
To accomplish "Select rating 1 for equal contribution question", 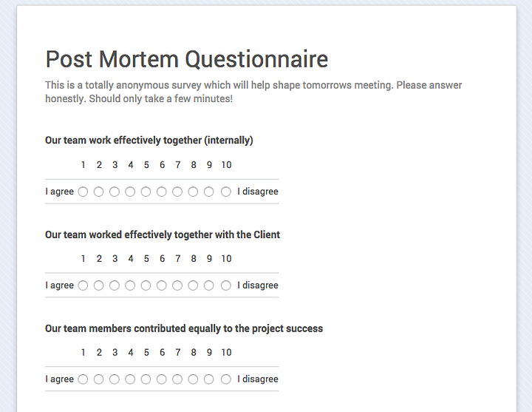I will point(83,379).
